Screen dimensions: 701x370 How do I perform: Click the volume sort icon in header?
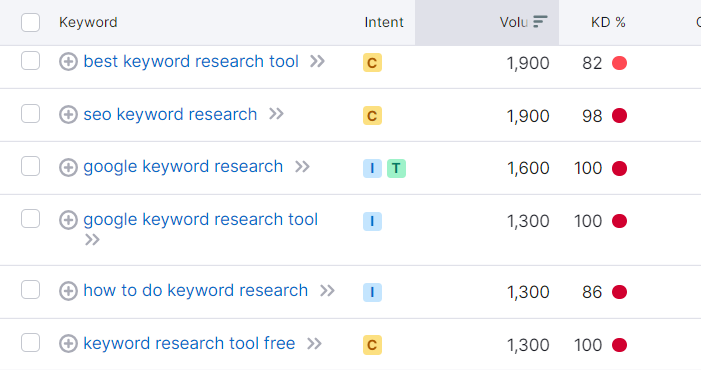[540, 21]
